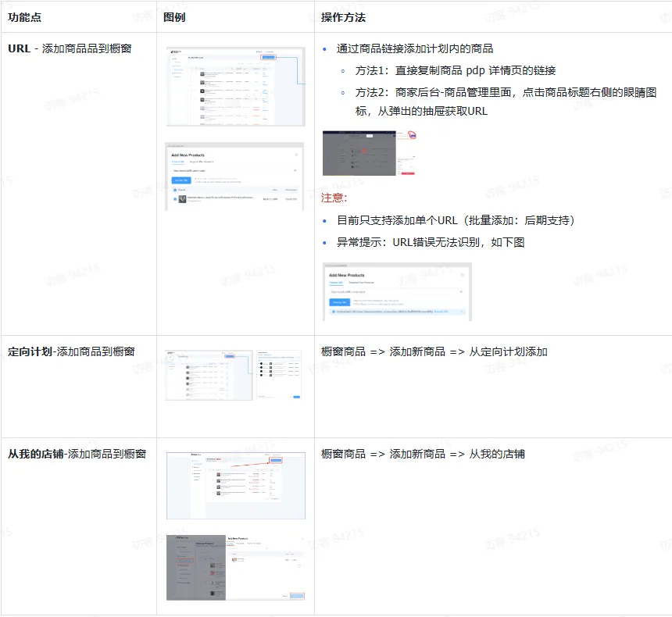
Task: Click the text 橱窗商品 => 添加新商品 => 从我的店铺
Action: [x=423, y=455]
